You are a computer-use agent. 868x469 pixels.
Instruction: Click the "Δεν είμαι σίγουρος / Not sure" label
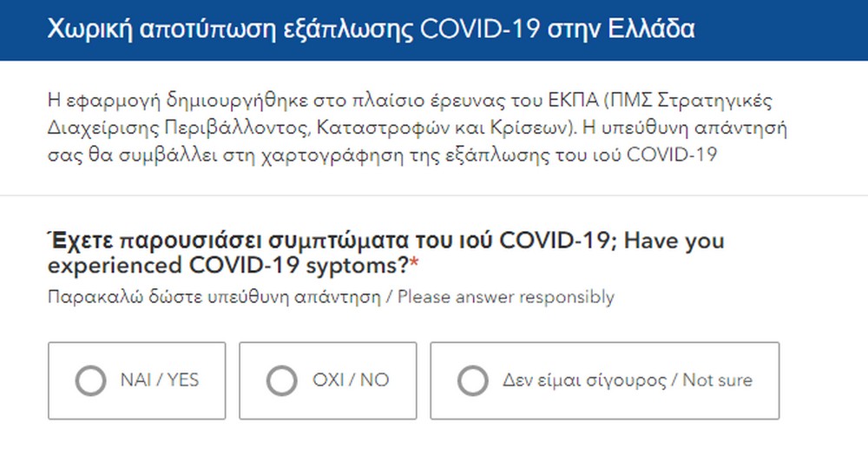[x=627, y=380]
